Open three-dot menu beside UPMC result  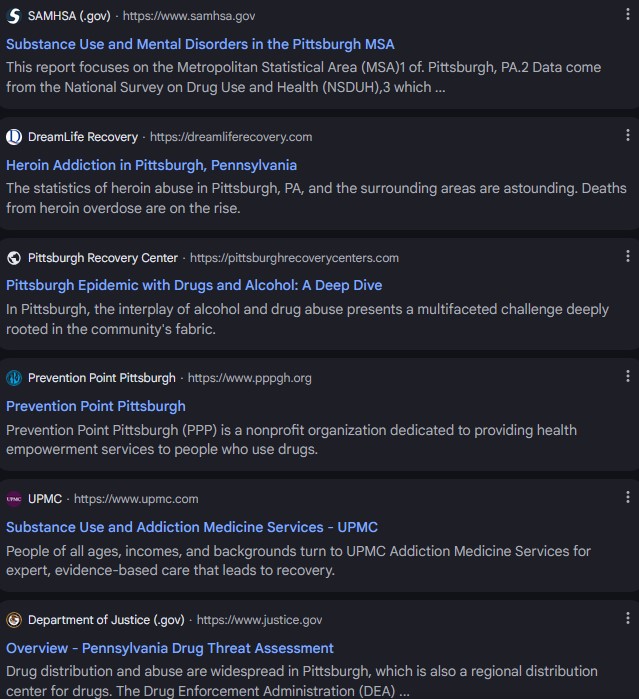coord(627,497)
